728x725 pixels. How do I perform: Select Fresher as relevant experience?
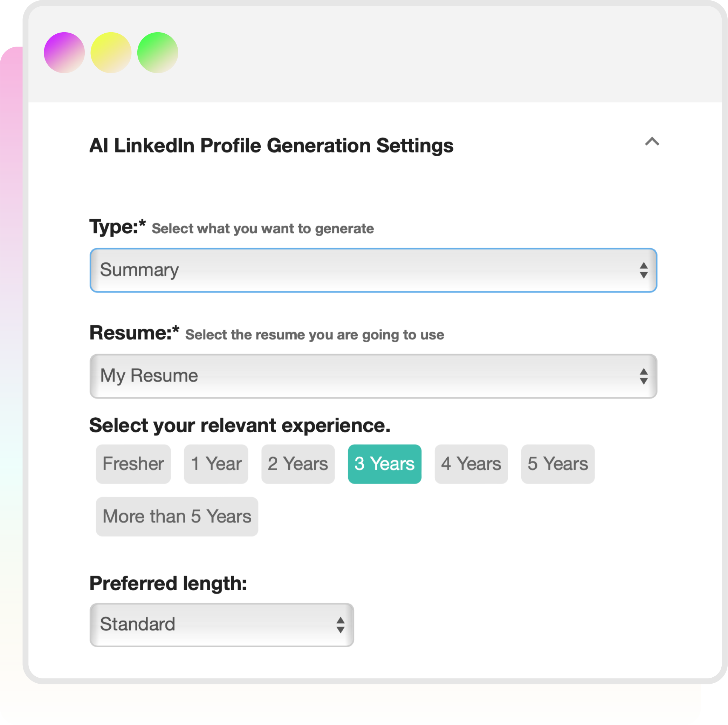coord(133,464)
